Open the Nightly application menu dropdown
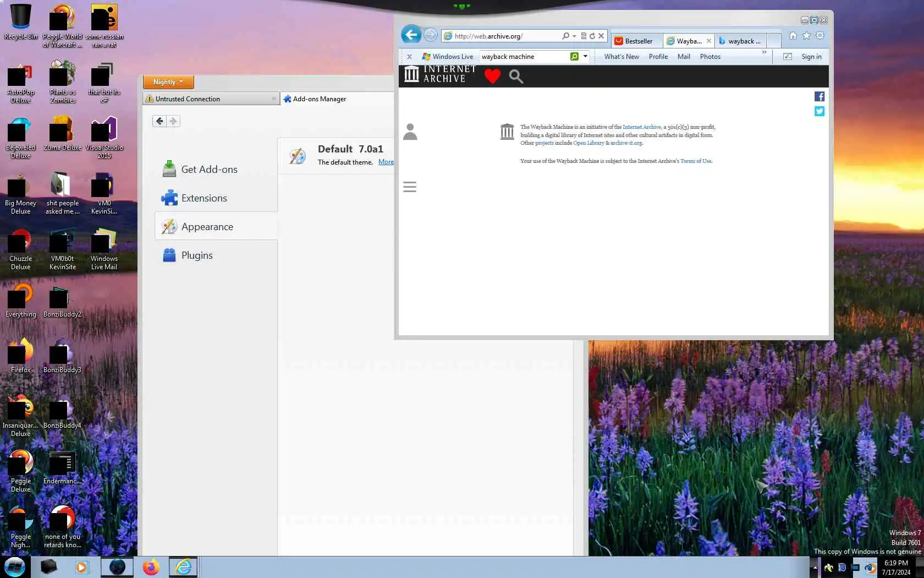Viewport: 924px width, 578px height. click(168, 82)
